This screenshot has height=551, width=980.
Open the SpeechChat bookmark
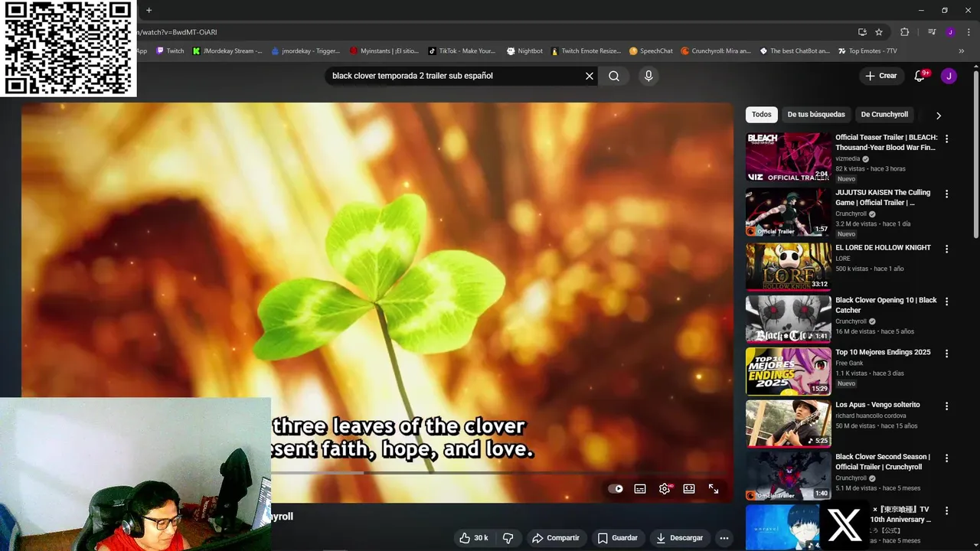tap(651, 51)
